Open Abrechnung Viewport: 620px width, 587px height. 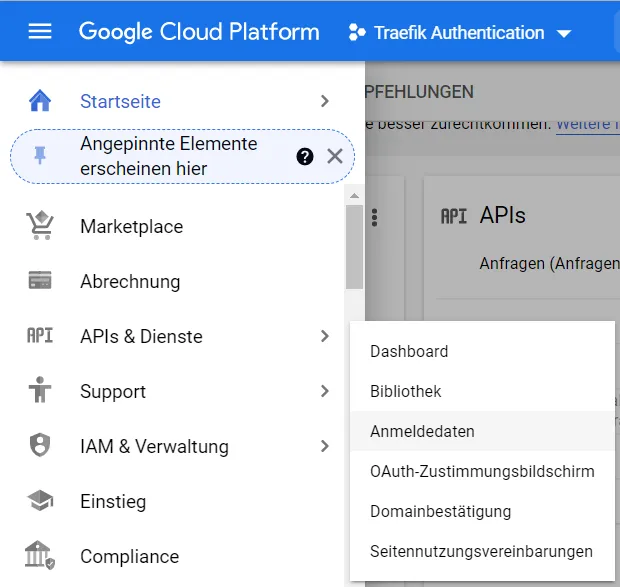pos(130,282)
